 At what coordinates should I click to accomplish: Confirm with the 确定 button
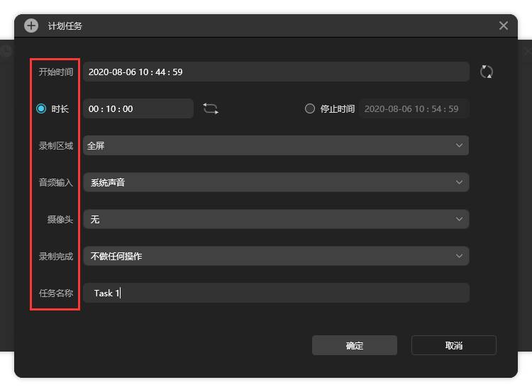point(355,345)
